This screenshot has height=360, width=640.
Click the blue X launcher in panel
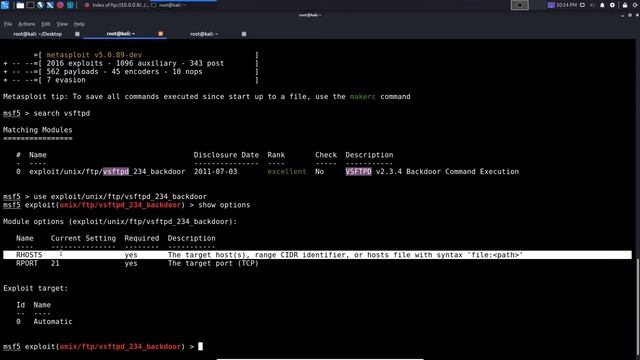click(x=50, y=5)
